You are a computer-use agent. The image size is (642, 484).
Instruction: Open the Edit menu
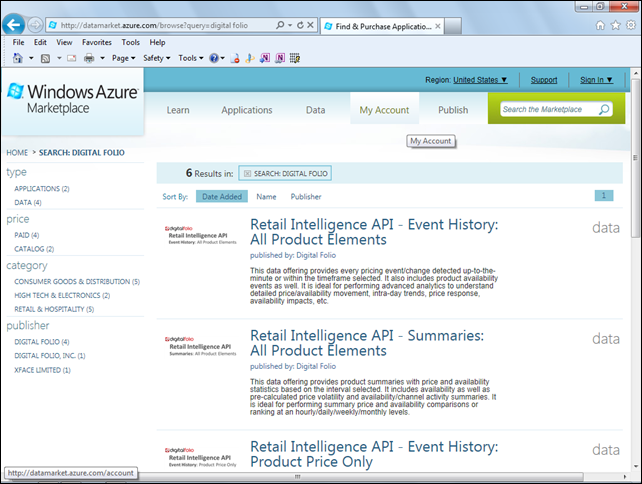(40, 42)
